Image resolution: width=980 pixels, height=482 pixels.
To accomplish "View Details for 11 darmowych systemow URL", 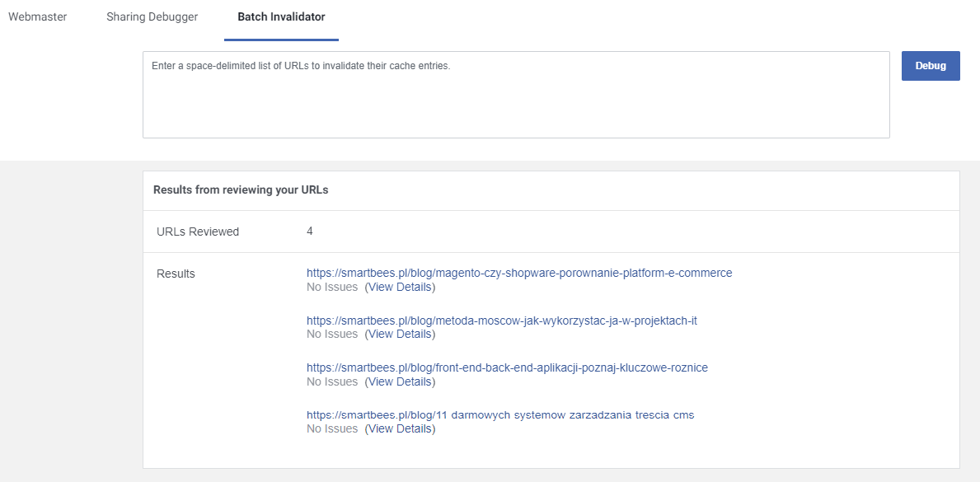I will pyautogui.click(x=400, y=429).
